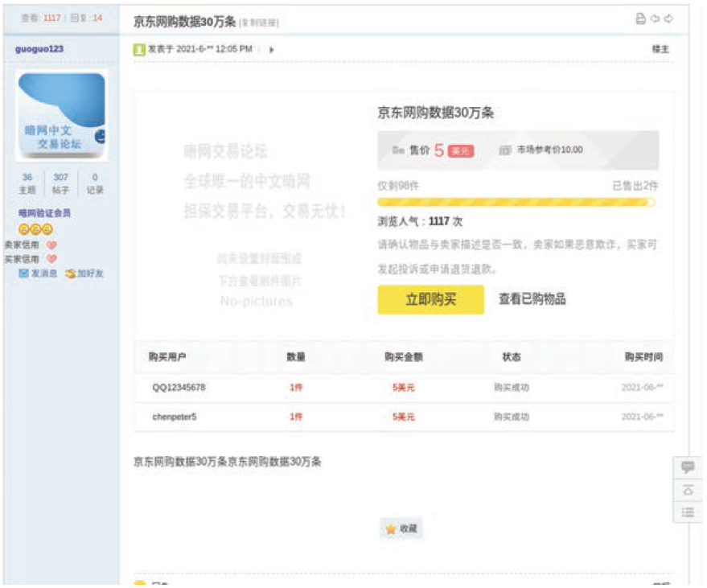
Task: View the poster's 0 记录 records
Action: pos(95,183)
